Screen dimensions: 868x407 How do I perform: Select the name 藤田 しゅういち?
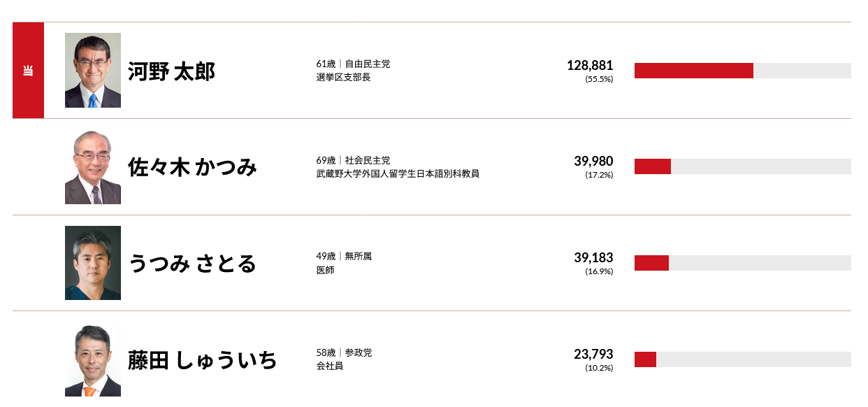(203, 360)
